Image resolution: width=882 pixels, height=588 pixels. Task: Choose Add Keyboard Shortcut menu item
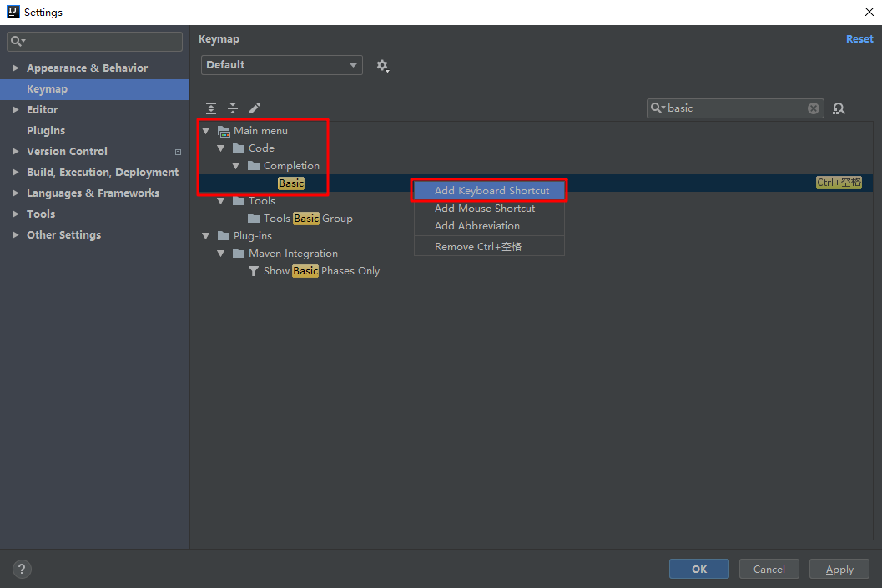(x=489, y=190)
